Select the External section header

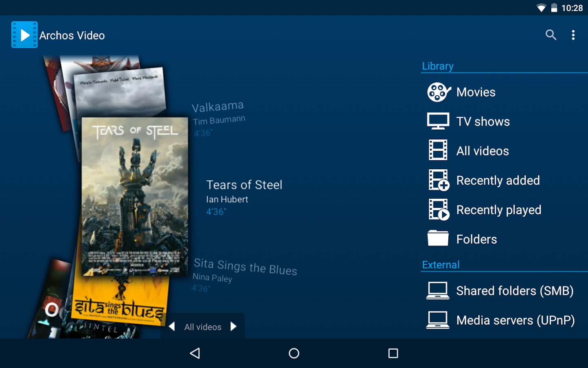[441, 265]
